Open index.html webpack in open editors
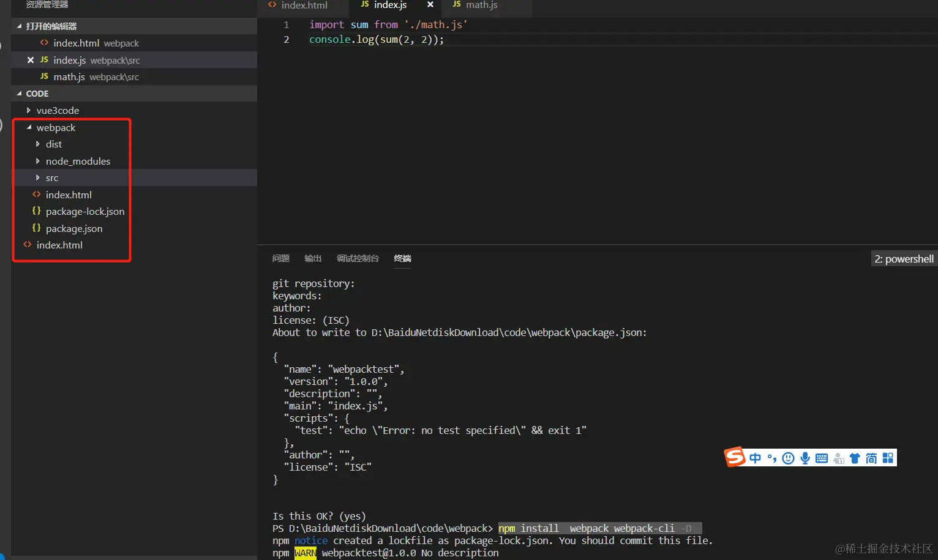 tap(134, 43)
